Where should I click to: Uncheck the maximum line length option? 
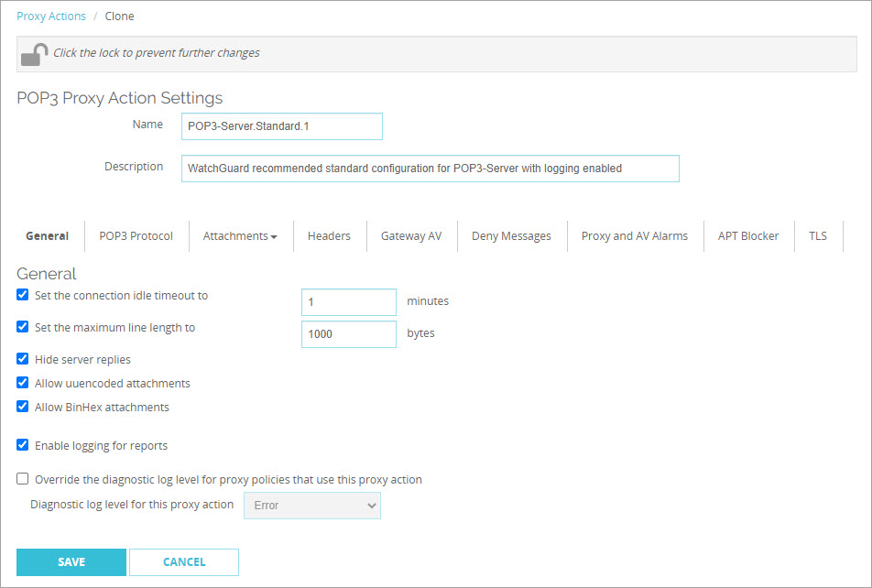click(x=22, y=327)
